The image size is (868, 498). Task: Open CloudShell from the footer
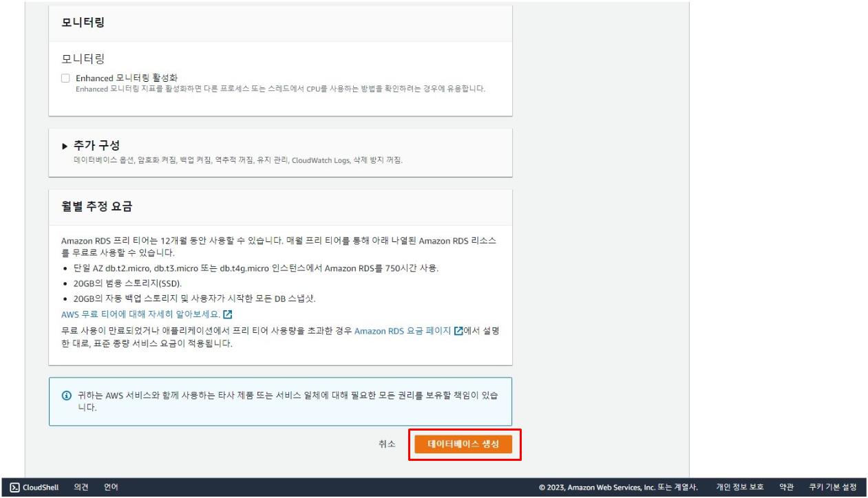pyautogui.click(x=34, y=488)
